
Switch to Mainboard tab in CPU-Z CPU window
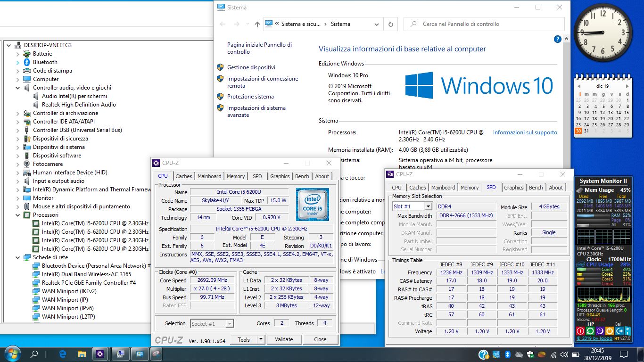click(x=209, y=176)
